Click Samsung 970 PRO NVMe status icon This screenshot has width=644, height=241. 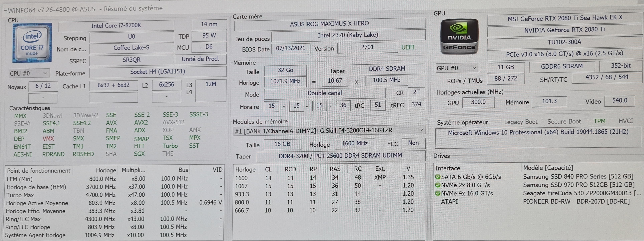[x=438, y=185]
